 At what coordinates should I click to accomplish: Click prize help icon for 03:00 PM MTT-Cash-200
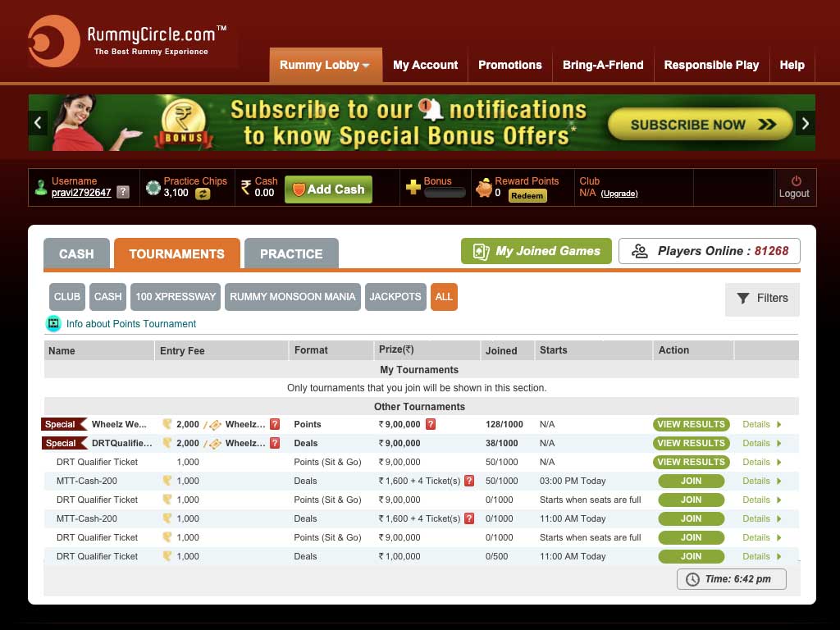click(x=469, y=481)
